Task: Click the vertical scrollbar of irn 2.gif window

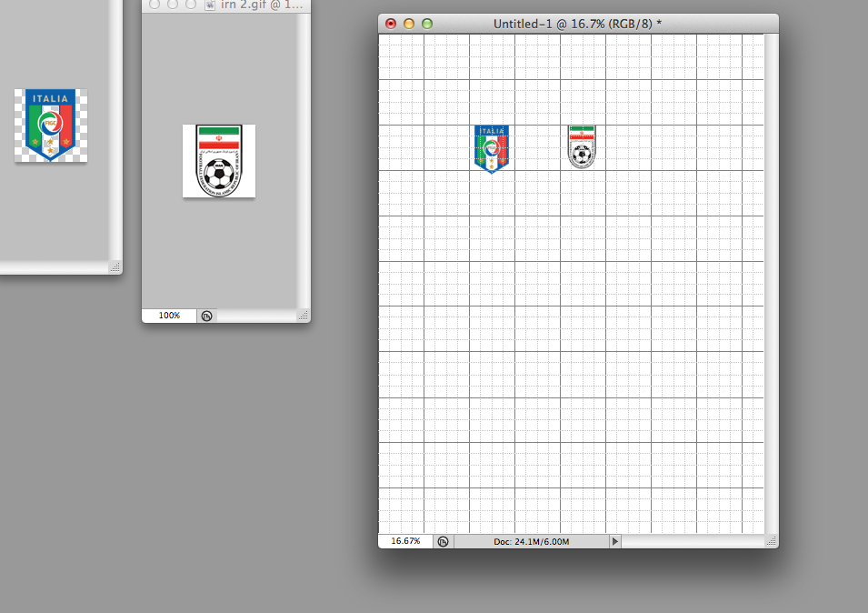Action: tap(304, 161)
